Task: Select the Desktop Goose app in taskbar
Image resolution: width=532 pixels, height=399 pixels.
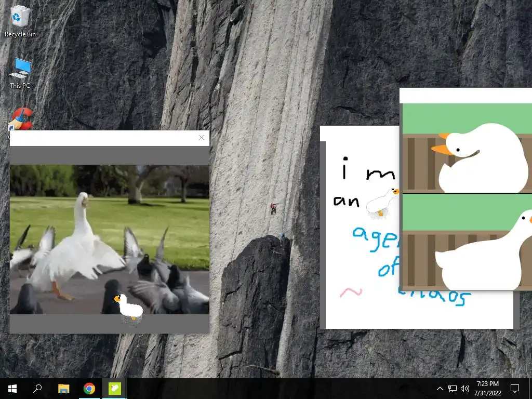Action: coord(115,389)
